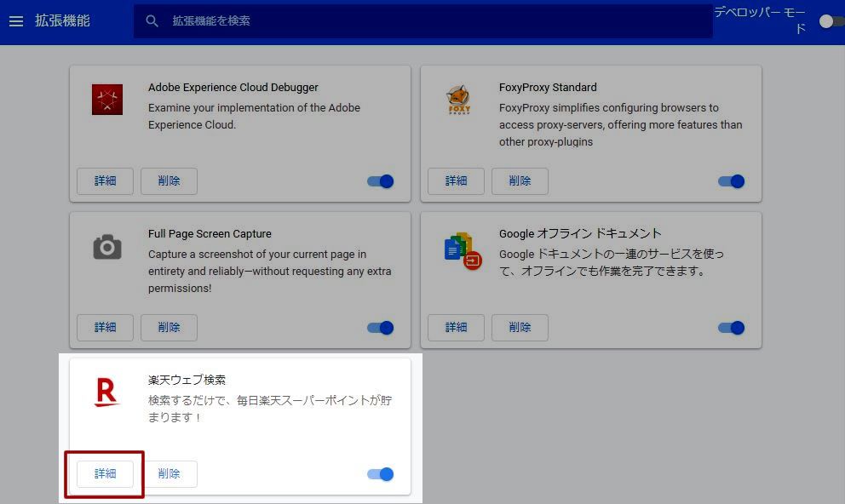Turn off Google オフライン ドキュメント toggle
This screenshot has width=845, height=504.
(732, 328)
